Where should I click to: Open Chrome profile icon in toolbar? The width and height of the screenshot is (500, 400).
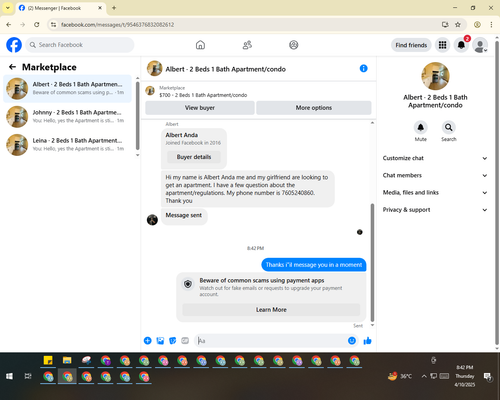tap(477, 24)
